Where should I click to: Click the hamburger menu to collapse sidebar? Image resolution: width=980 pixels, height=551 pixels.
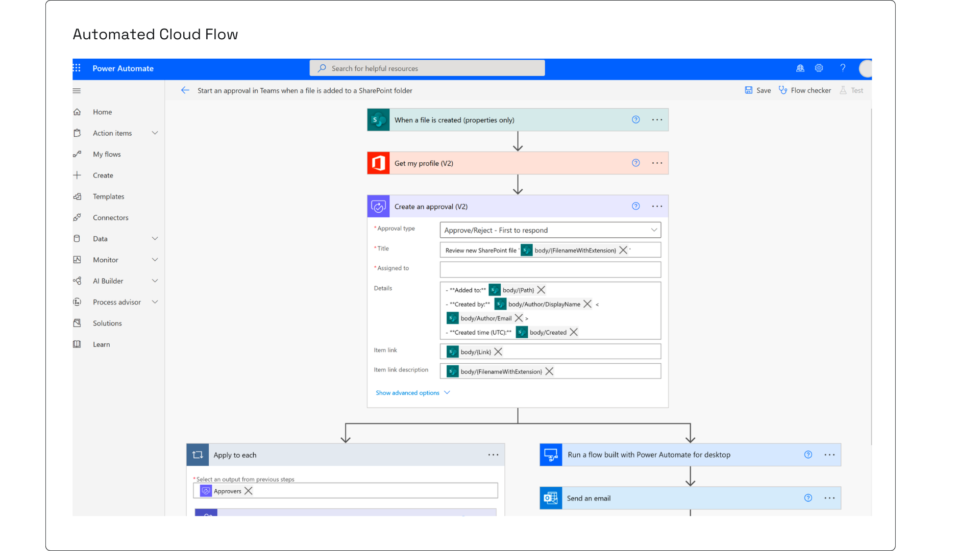[x=77, y=91]
